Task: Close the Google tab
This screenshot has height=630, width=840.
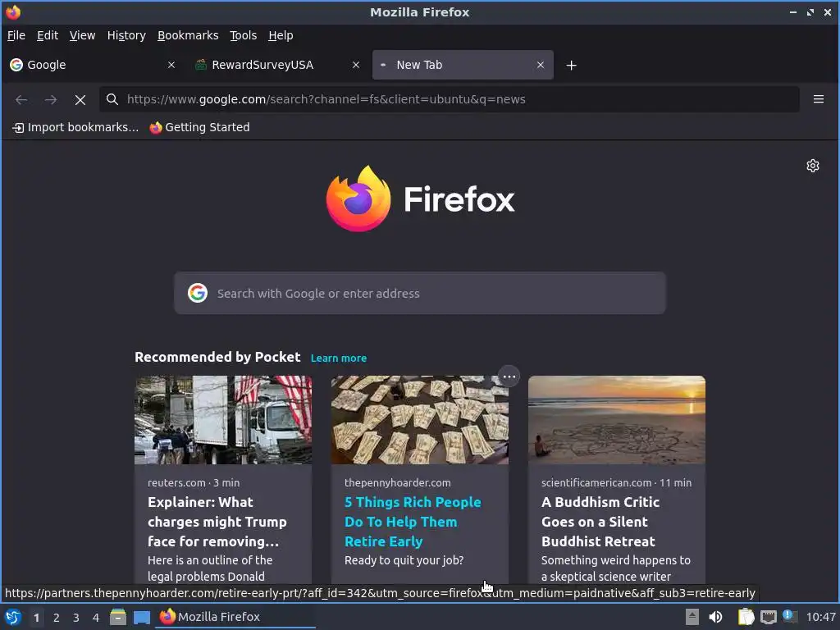Action: click(x=171, y=65)
